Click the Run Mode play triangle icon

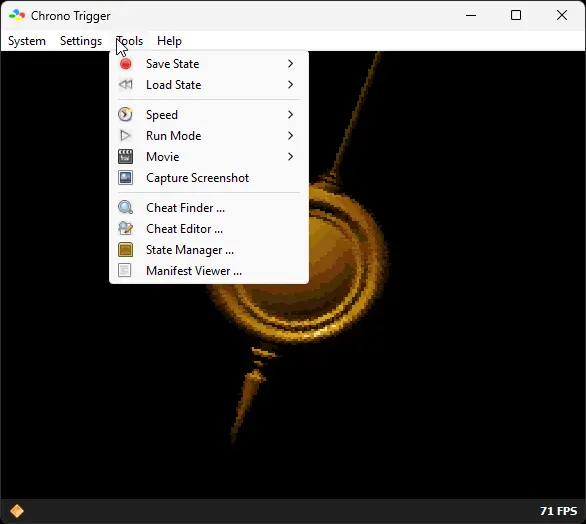[x=126, y=135]
